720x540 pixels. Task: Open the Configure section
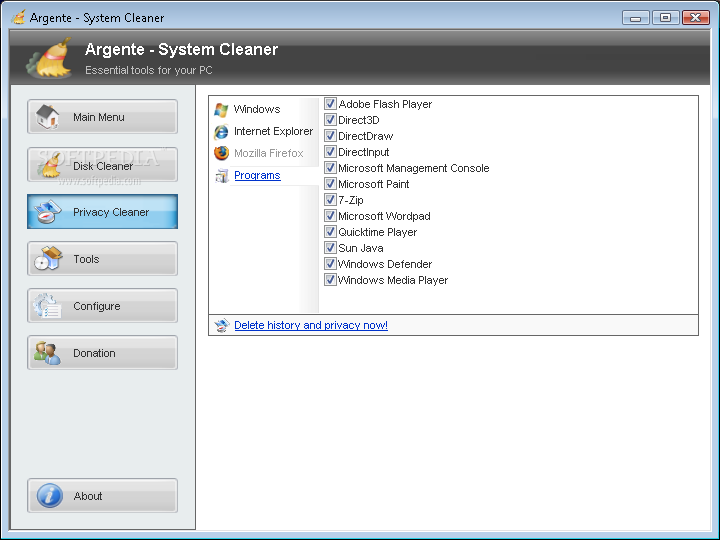102,306
